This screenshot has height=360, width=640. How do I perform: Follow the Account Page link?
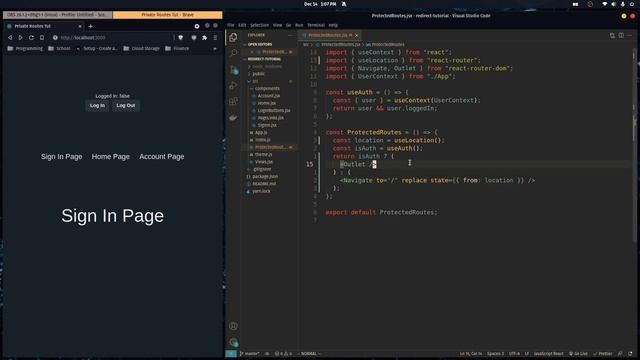[x=162, y=157]
